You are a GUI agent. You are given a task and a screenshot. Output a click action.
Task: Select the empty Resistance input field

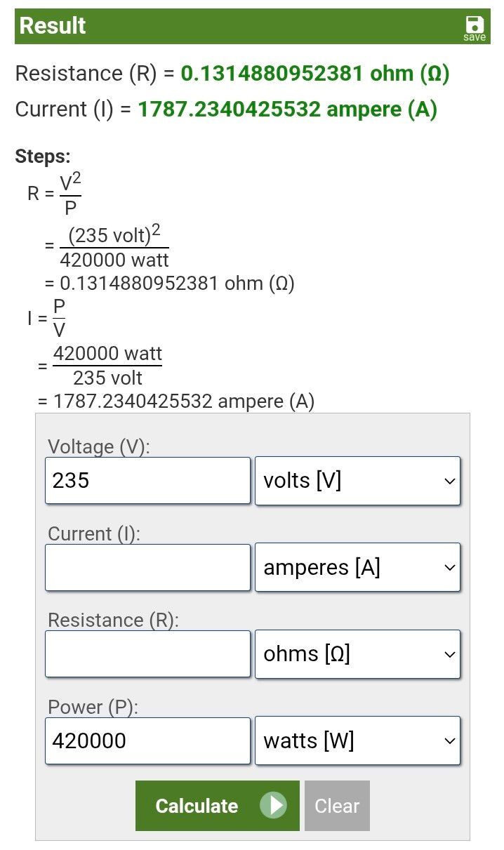tap(147, 654)
